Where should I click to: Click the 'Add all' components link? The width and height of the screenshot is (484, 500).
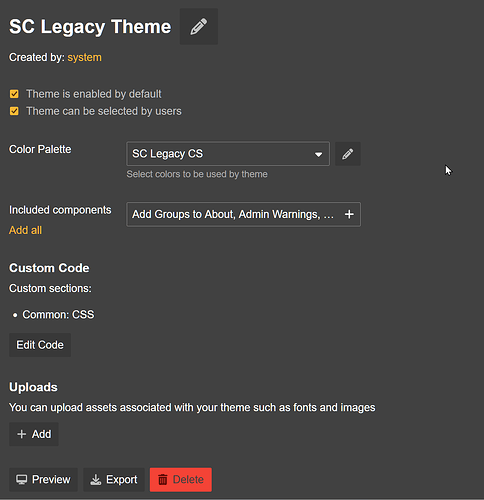coord(25,230)
